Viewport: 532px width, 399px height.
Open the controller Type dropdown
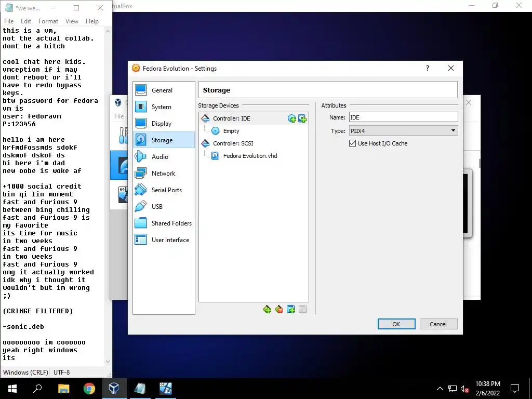pos(403,130)
